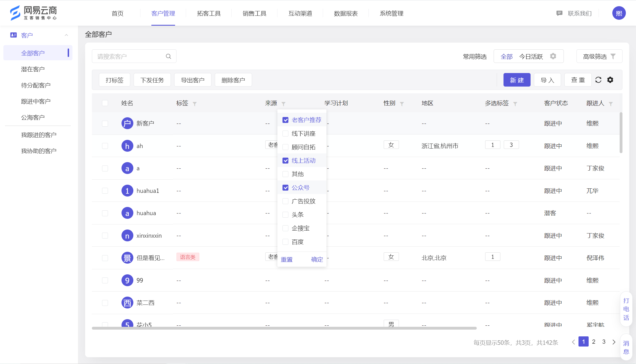Open the 跟进人 column filter icon
Image resolution: width=636 pixels, height=364 pixels.
click(x=611, y=104)
